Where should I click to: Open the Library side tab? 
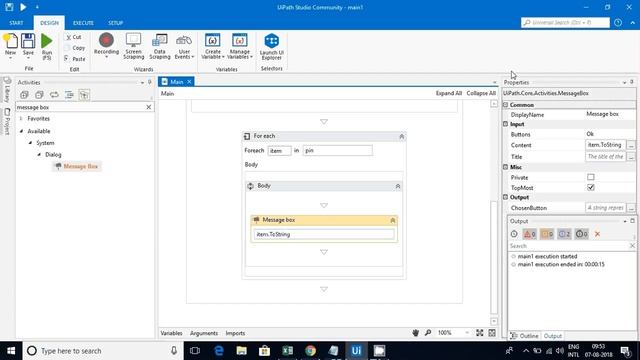[x=7, y=91]
